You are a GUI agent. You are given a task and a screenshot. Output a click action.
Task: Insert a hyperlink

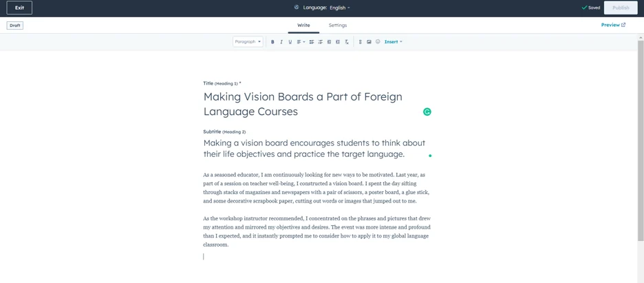pos(361,42)
